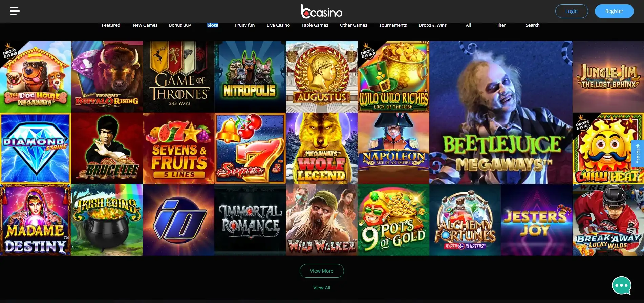The height and width of the screenshot is (303, 644).
Task: Switch to Live Casino tab
Action: click(x=278, y=25)
